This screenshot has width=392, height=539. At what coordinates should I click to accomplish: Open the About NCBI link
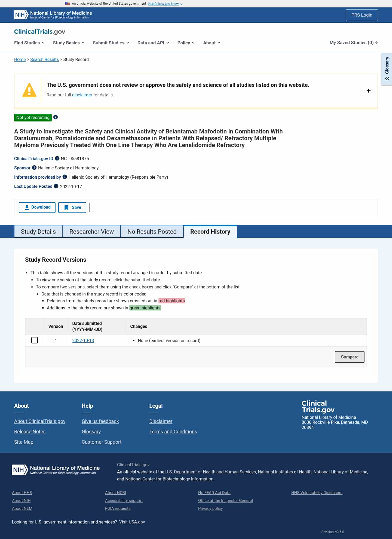115,492
